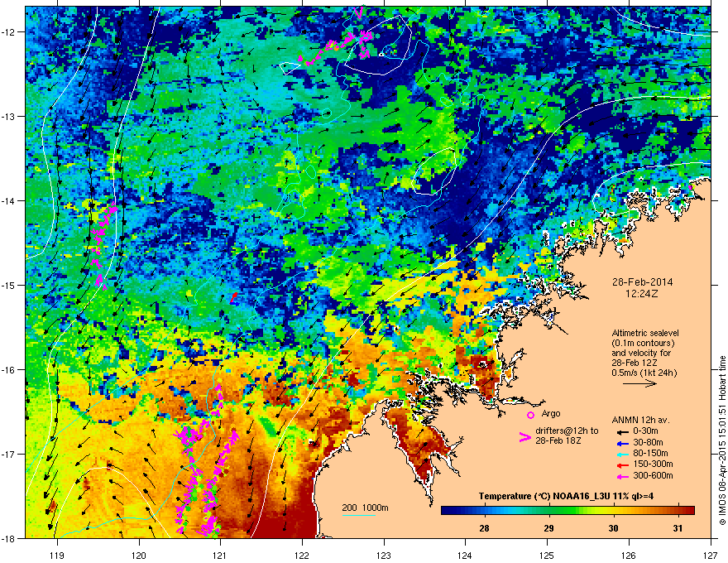Click the "200 1000m" bathymetry label
728x563 pixels.
365,508
